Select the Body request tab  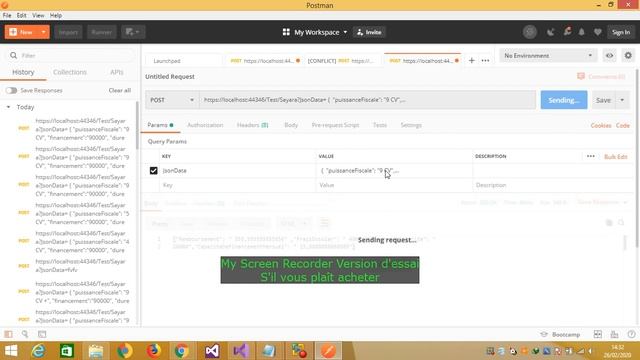point(291,125)
